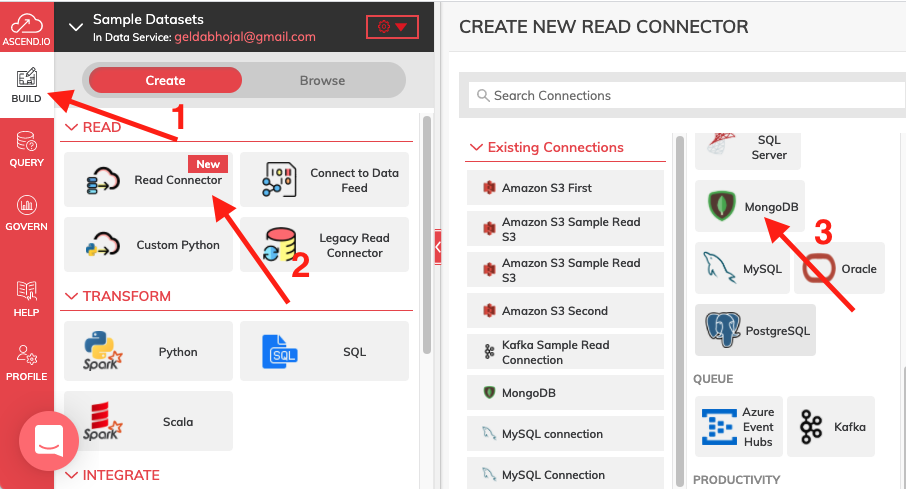Click the QUEUE category heading

click(713, 379)
